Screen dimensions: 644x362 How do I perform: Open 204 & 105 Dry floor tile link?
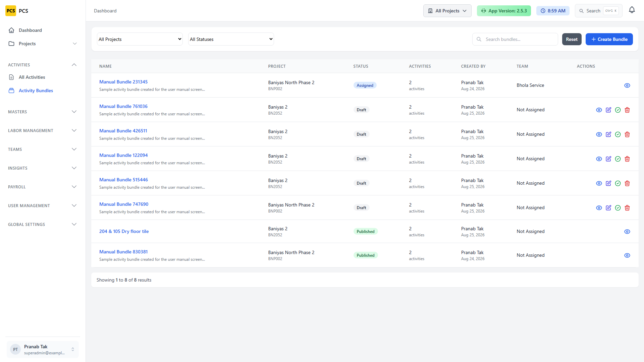[x=124, y=231]
